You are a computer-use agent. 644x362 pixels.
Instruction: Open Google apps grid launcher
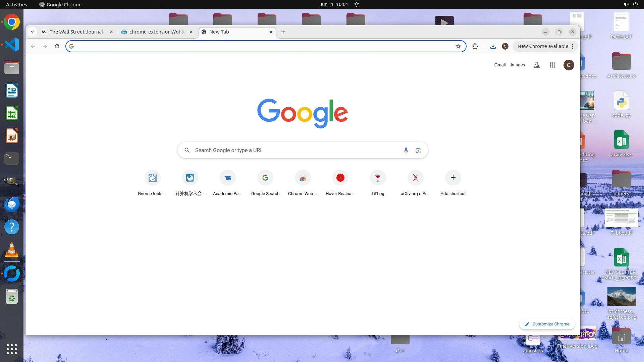click(x=553, y=65)
